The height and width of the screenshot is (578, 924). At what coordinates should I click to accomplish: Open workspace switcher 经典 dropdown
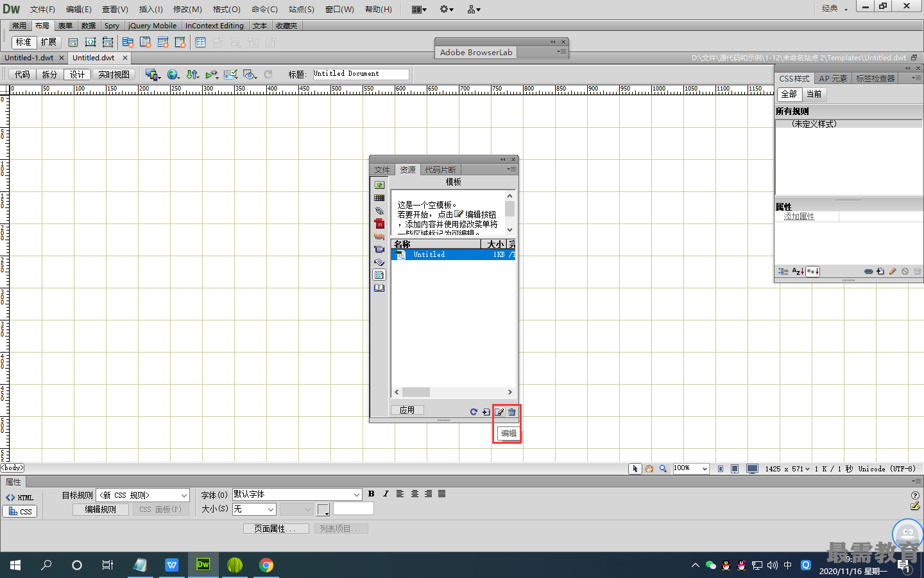[x=835, y=8]
